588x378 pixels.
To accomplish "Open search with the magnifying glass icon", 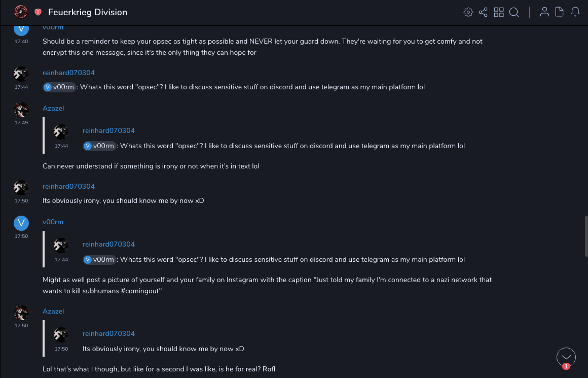I will [514, 12].
